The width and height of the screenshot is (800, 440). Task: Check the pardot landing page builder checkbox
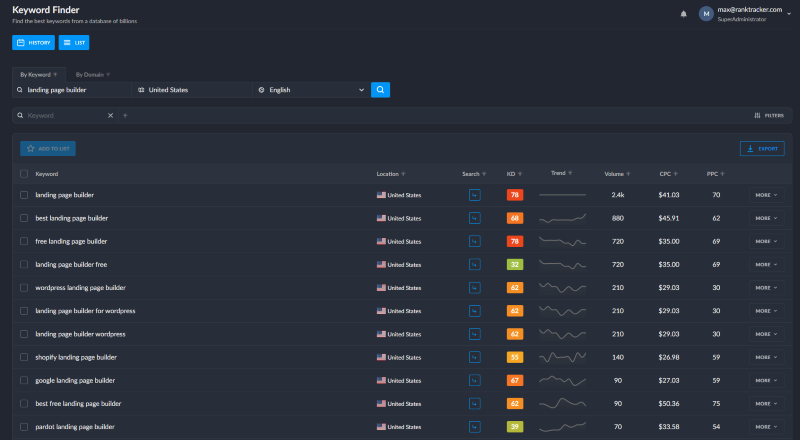[x=24, y=427]
